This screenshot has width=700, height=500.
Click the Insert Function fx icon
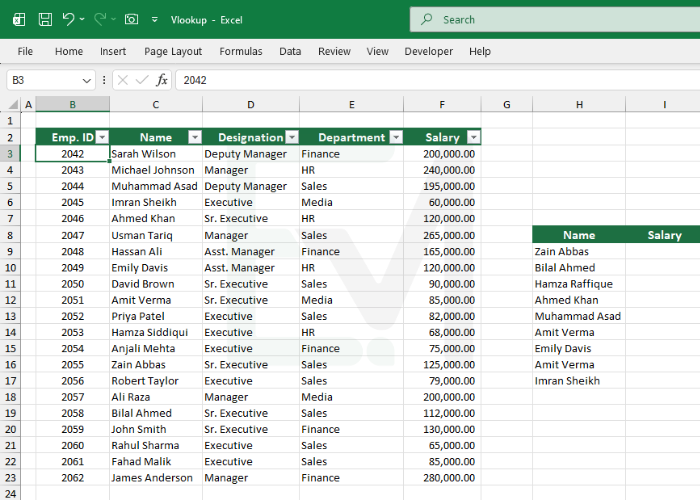[x=162, y=80]
